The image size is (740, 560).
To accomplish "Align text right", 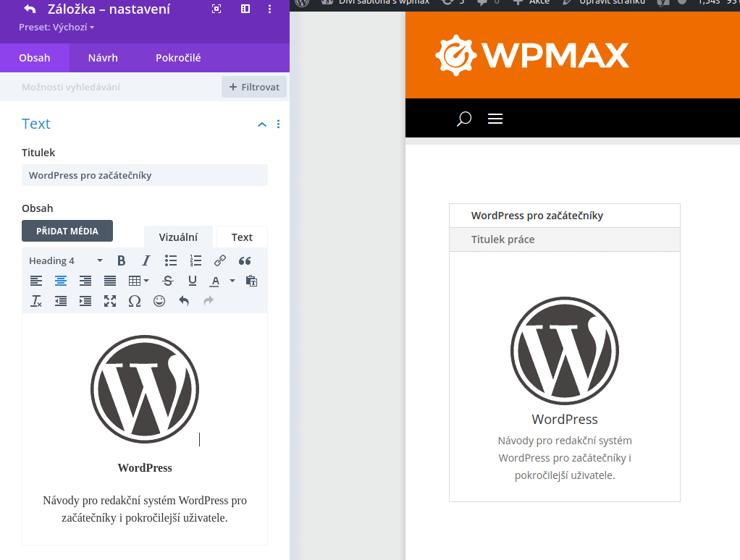I will point(85,281).
